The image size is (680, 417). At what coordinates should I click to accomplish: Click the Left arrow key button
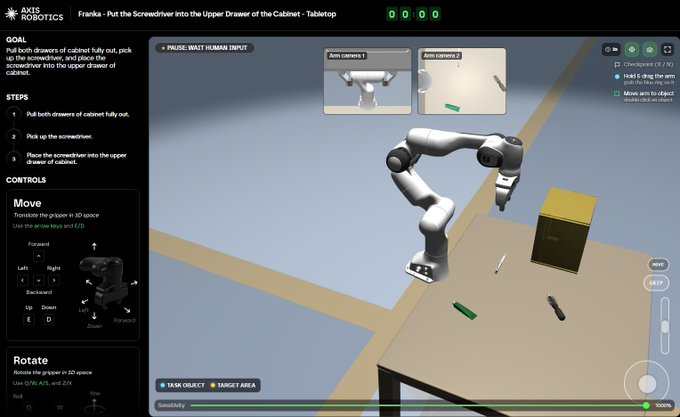[22, 280]
